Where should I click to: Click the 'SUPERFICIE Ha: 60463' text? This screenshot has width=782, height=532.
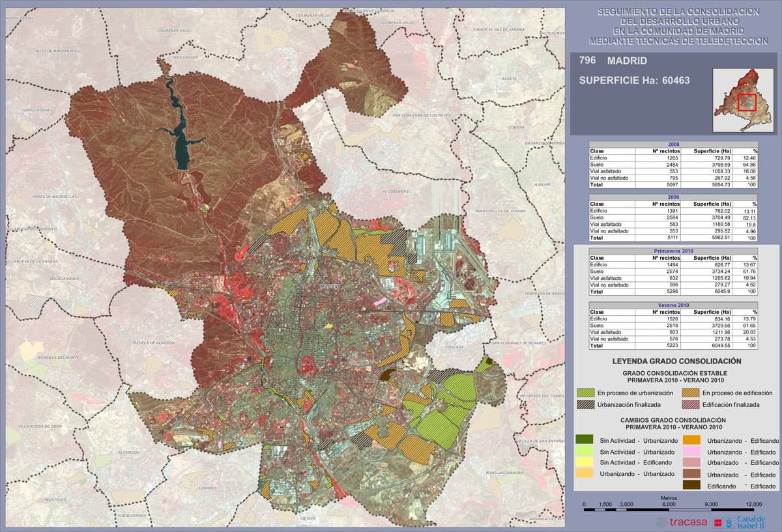tap(633, 81)
